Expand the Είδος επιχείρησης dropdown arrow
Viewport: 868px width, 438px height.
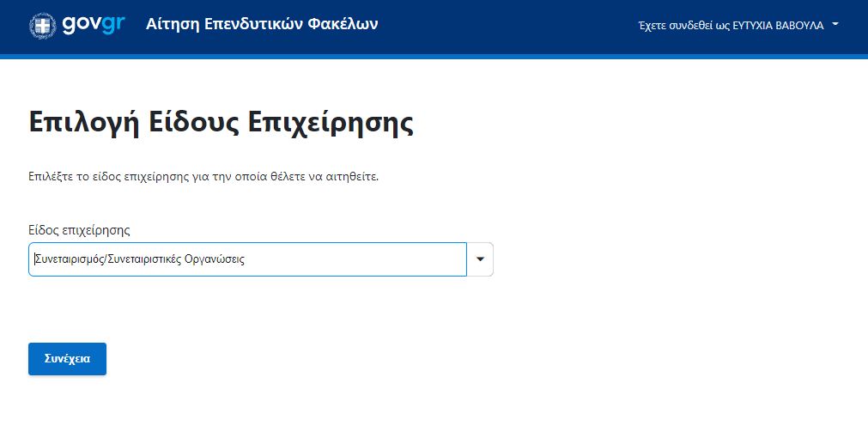click(x=480, y=259)
